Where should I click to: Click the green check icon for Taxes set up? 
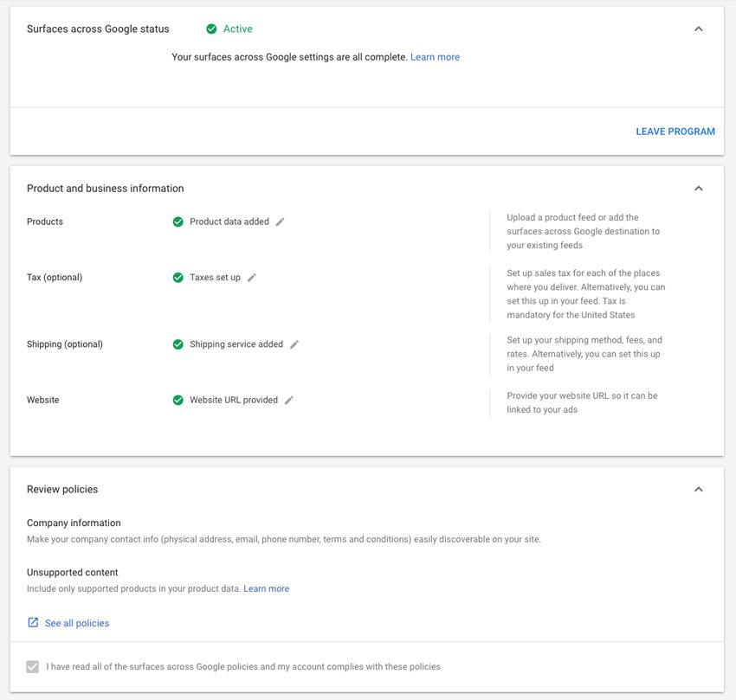[178, 278]
